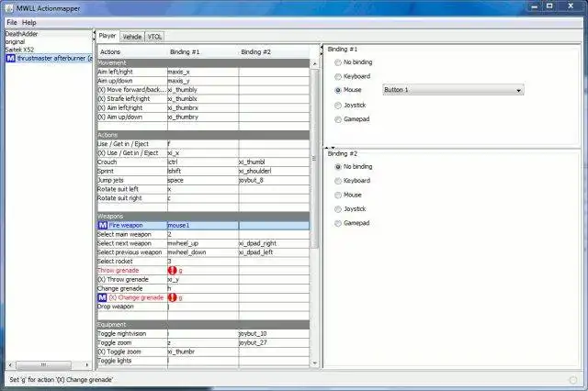The width and height of the screenshot is (588, 391).
Task: Switch to the Player tab
Action: (107, 36)
